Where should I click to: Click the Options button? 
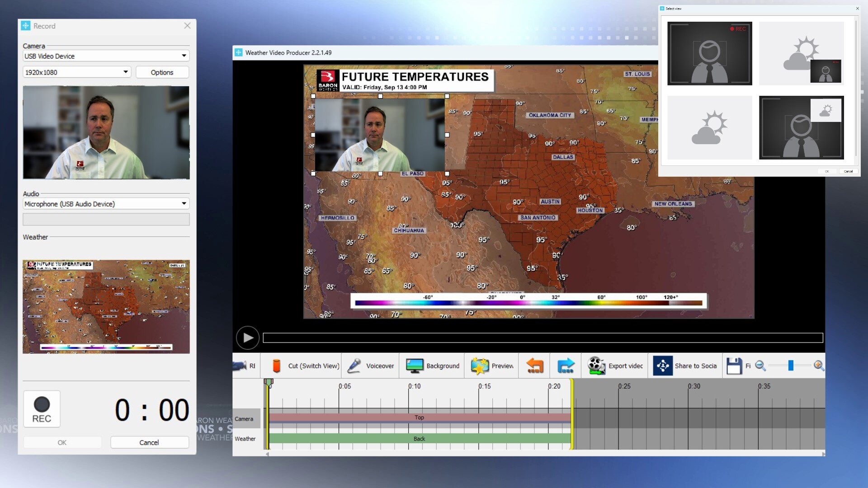pyautogui.click(x=162, y=72)
